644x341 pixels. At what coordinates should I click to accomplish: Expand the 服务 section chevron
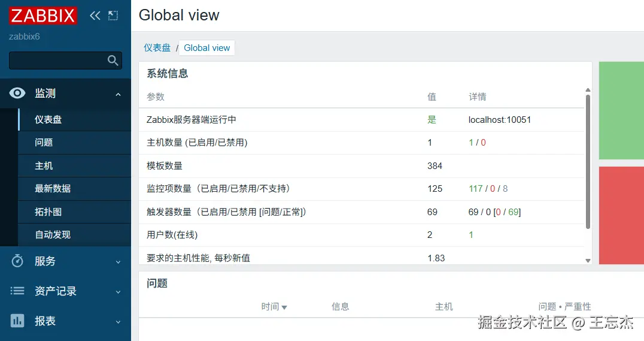pos(119,262)
